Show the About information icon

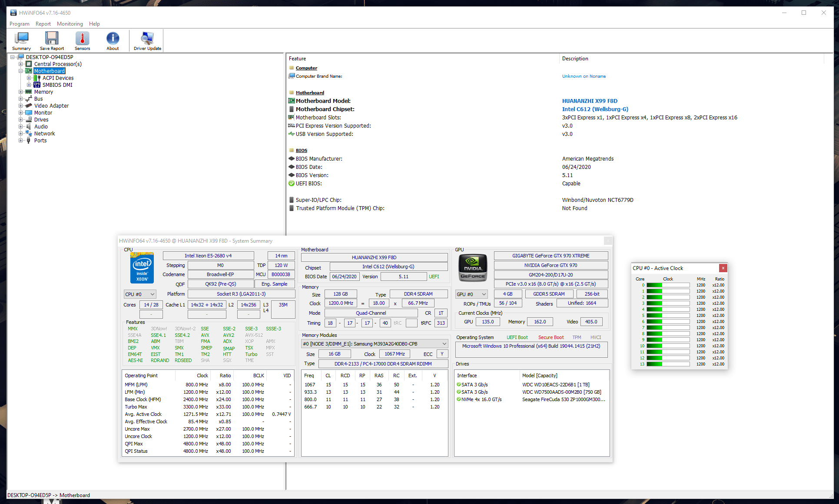tap(113, 38)
